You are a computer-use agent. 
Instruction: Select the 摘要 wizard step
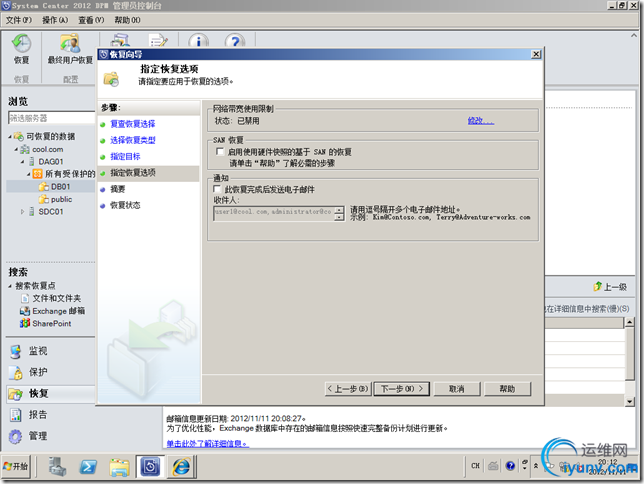[x=117, y=189]
